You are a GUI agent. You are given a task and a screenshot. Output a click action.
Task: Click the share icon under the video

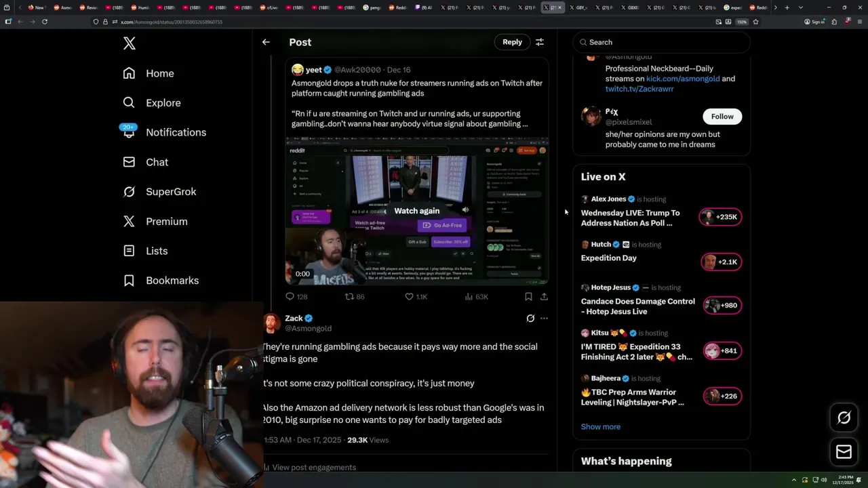tap(544, 296)
